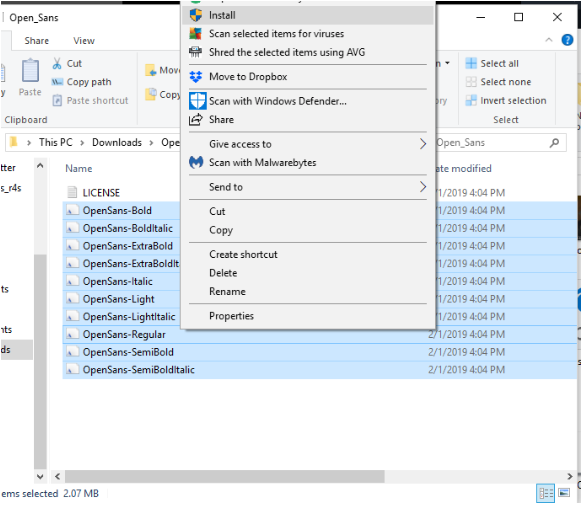Click Invert selection in the ribbon

pos(506,101)
